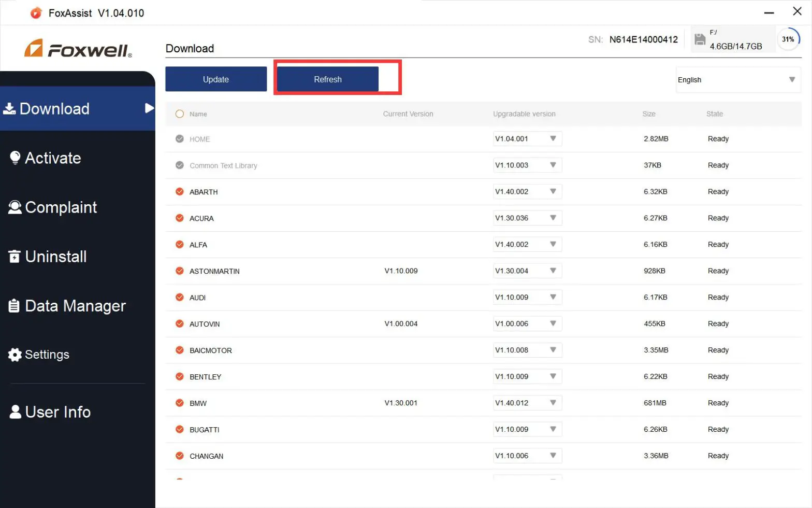The image size is (812, 508).
Task: Click the HOME size value 2.82MB
Action: pos(656,138)
